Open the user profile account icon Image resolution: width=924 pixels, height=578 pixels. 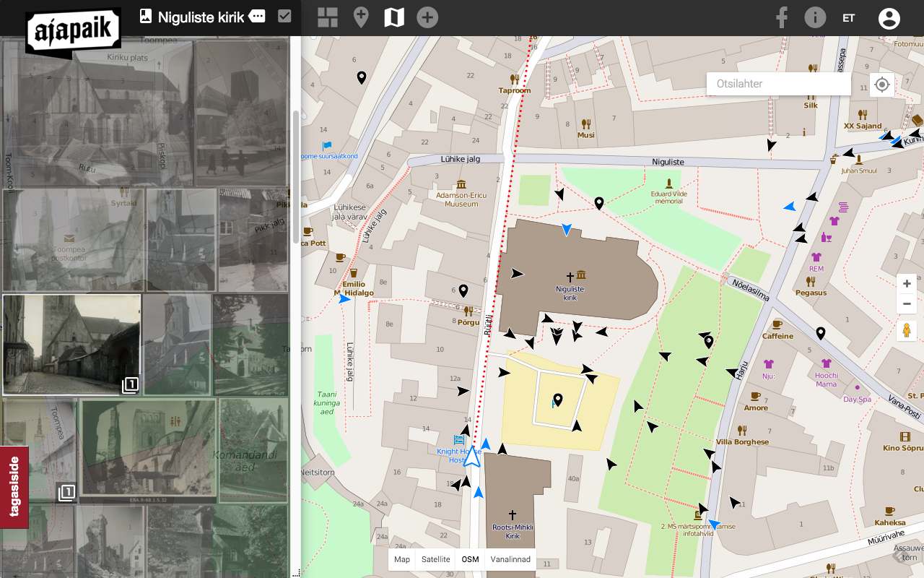tap(889, 18)
